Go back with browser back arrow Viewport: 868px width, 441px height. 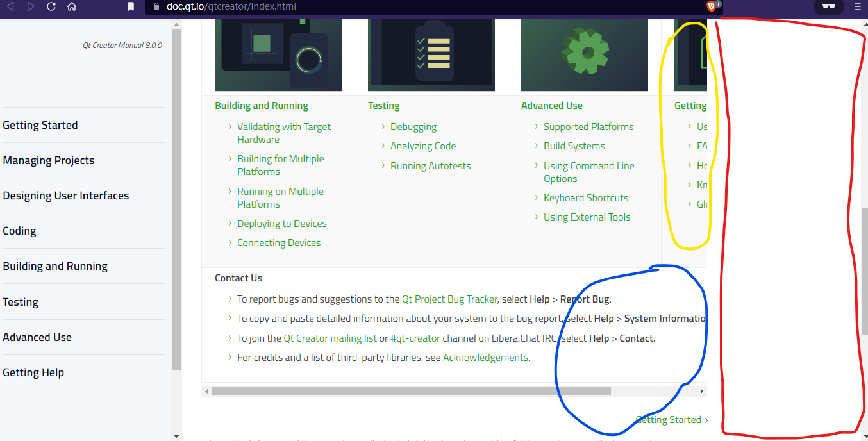click(10, 7)
